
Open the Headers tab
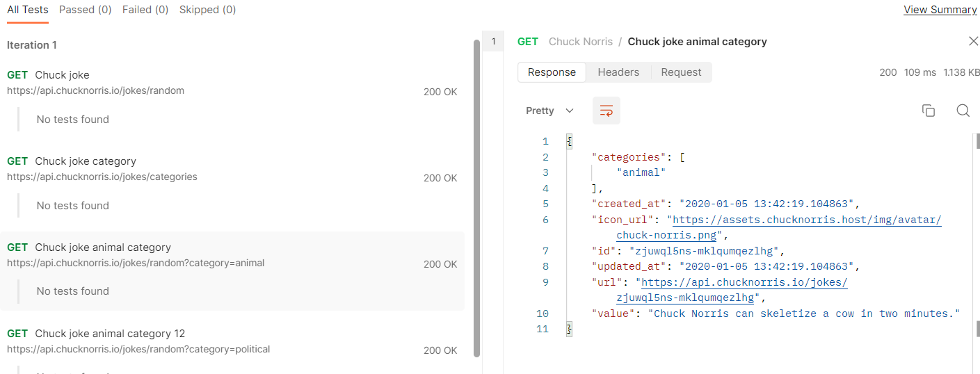coord(618,72)
